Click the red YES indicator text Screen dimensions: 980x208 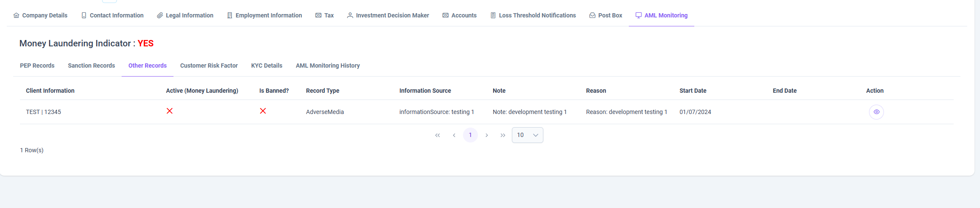[x=145, y=43]
